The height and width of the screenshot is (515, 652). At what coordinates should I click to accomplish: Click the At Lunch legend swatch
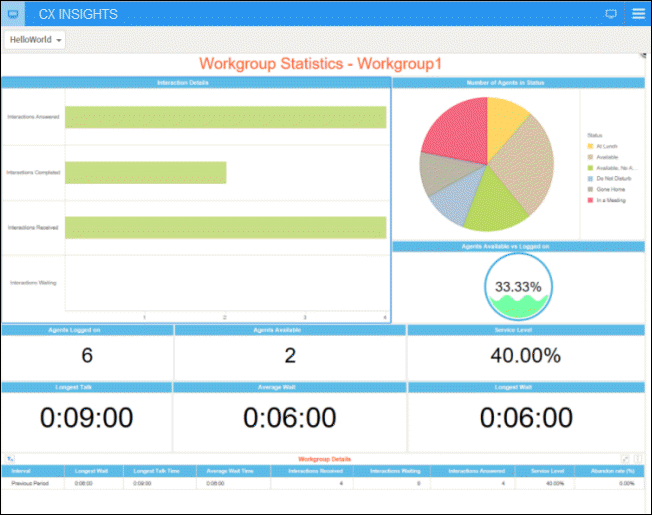coord(590,146)
